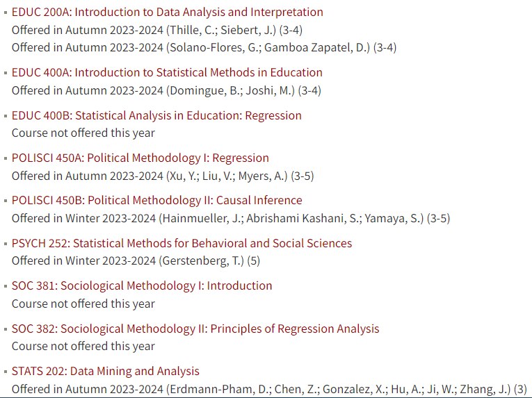This screenshot has width=532, height=398.
Task: Open POLISCI 450B Causal Inference course link
Action: click(x=156, y=200)
